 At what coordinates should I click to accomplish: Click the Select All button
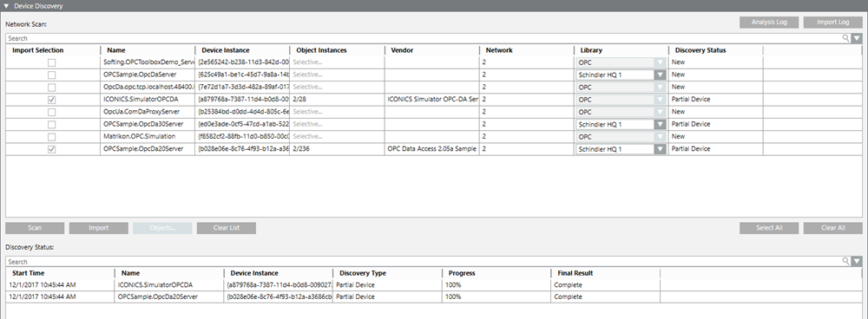[x=769, y=228]
